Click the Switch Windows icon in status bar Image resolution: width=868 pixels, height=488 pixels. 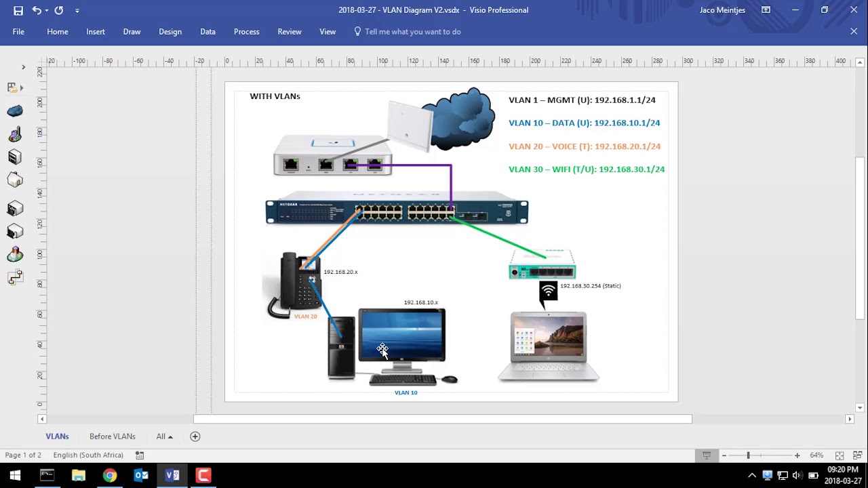pyautogui.click(x=856, y=455)
